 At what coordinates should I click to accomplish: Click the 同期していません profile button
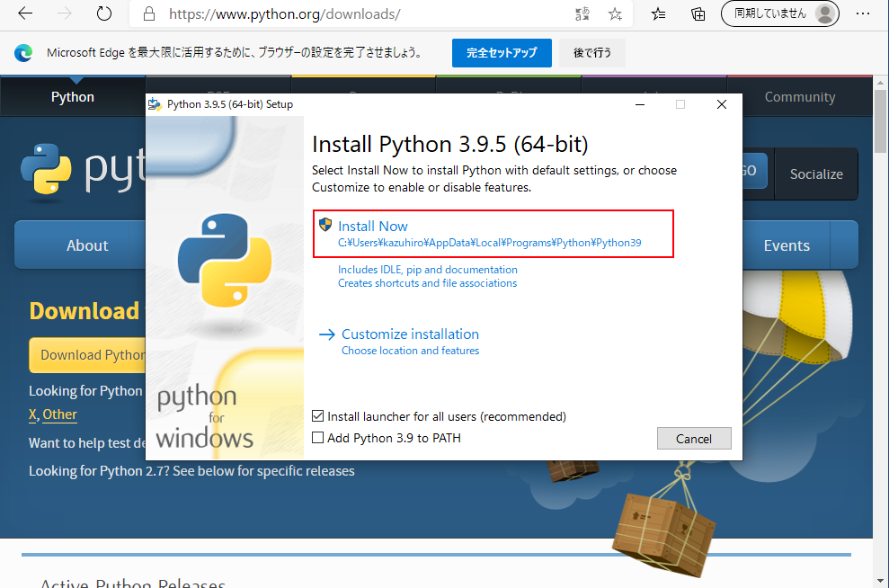[x=779, y=13]
